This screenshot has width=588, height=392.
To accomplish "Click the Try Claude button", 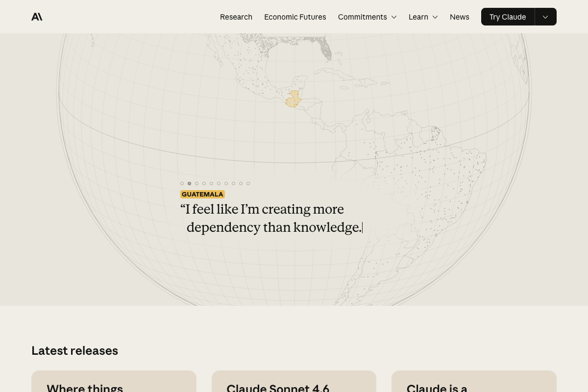I will tap(508, 17).
